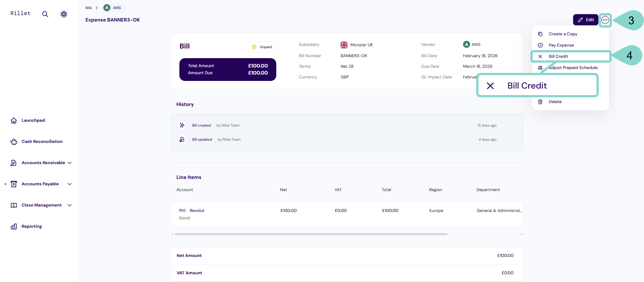
Task: Click the Unpaid status badge
Action: pyautogui.click(x=262, y=47)
